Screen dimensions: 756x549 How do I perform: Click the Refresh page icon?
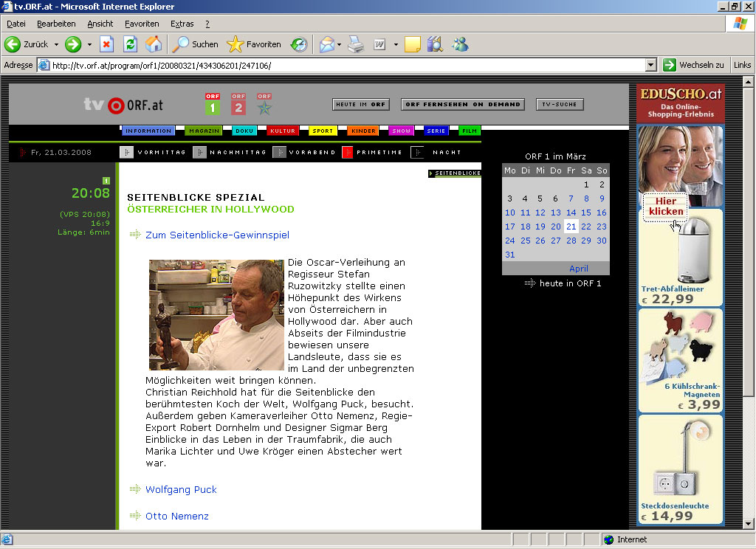coord(130,44)
